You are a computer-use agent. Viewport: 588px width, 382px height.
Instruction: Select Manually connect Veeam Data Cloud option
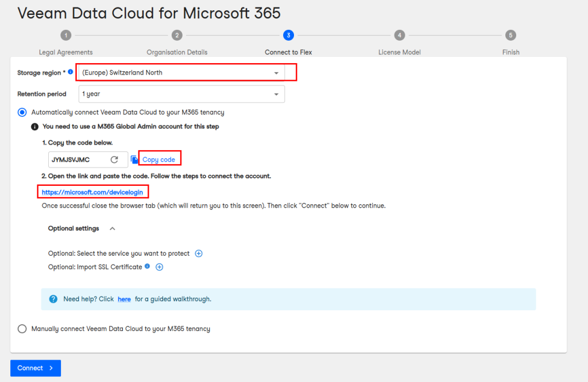tap(22, 329)
